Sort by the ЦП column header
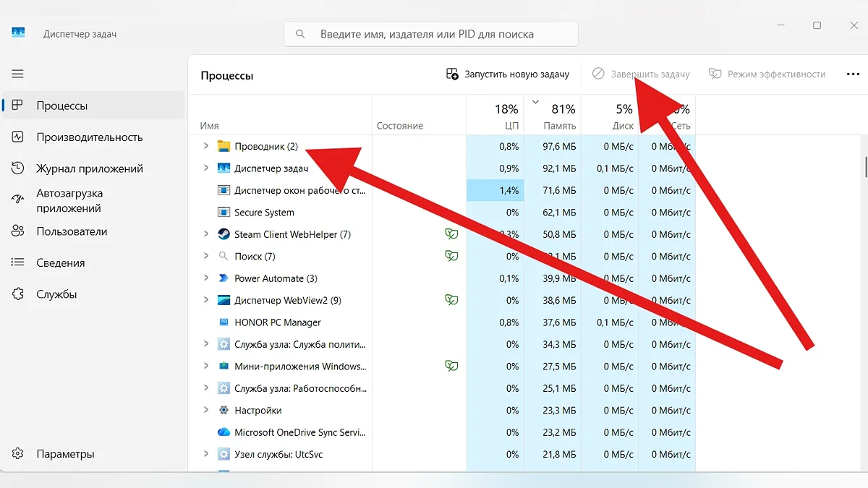Screen dimensions: 868x488 click(495, 116)
